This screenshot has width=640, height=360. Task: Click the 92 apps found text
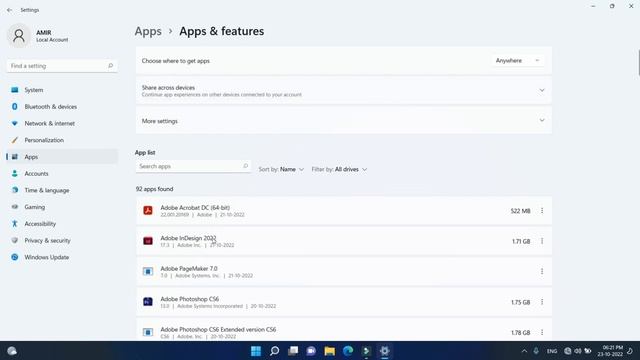click(x=155, y=189)
